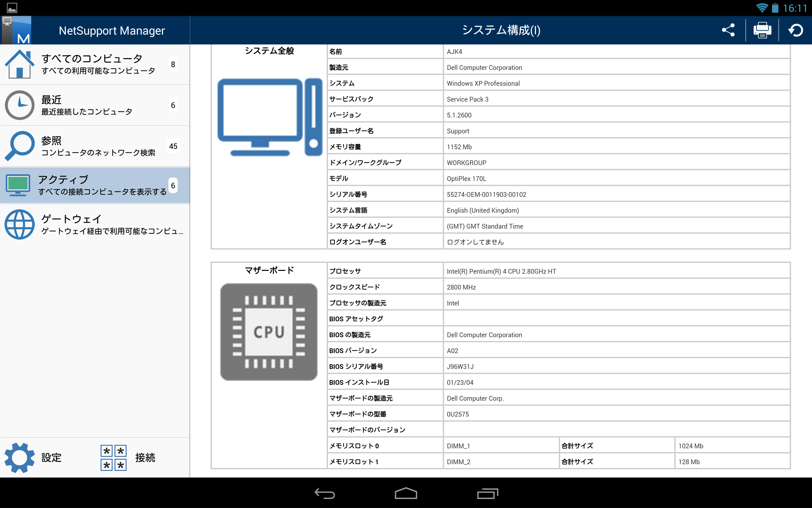Select motherboard model 0U2575
812x508 pixels.
[x=458, y=414]
